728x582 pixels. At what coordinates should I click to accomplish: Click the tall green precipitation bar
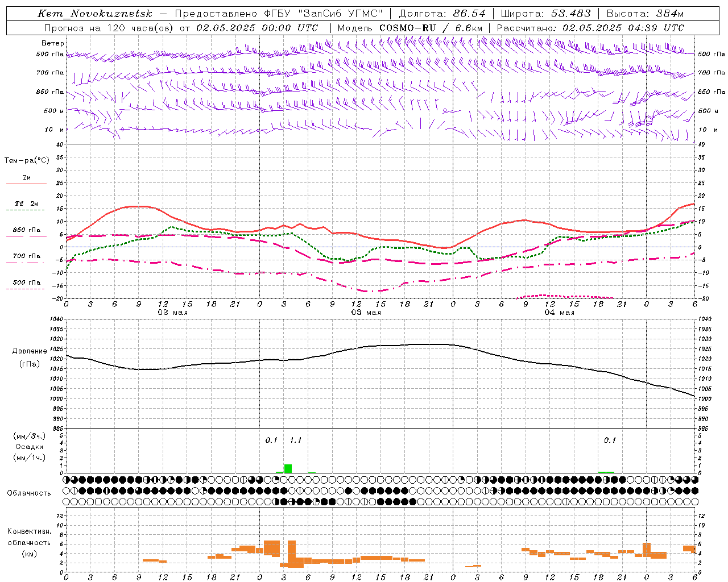(x=288, y=468)
